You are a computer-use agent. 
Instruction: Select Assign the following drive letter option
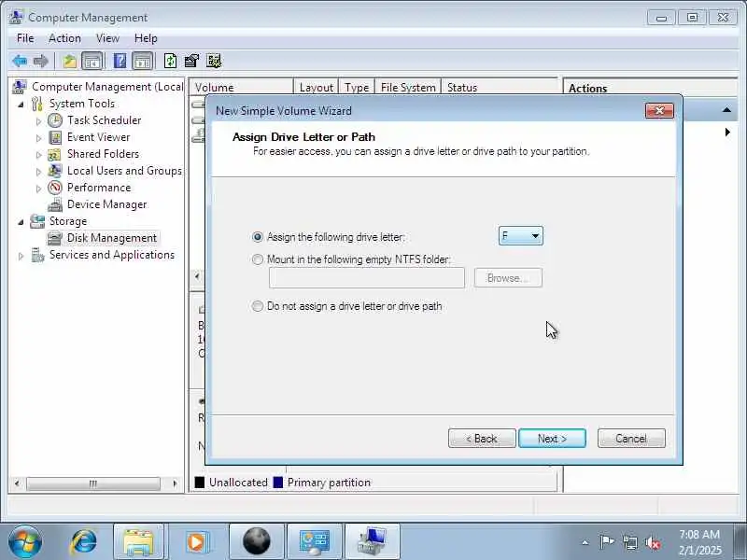[x=258, y=237]
